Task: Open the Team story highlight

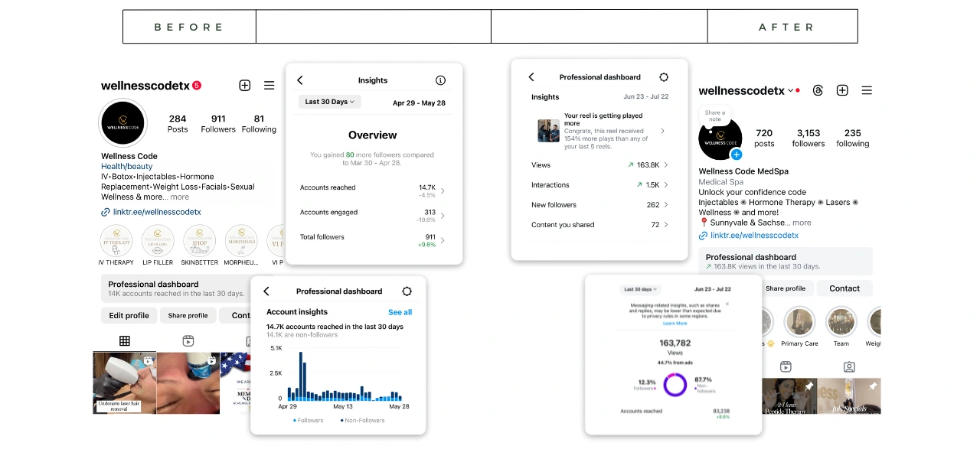Action: point(841,322)
